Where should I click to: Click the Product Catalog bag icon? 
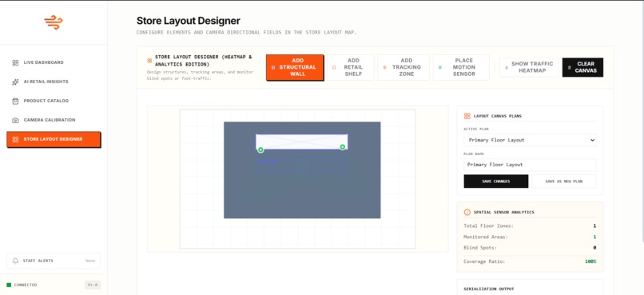coord(16,101)
